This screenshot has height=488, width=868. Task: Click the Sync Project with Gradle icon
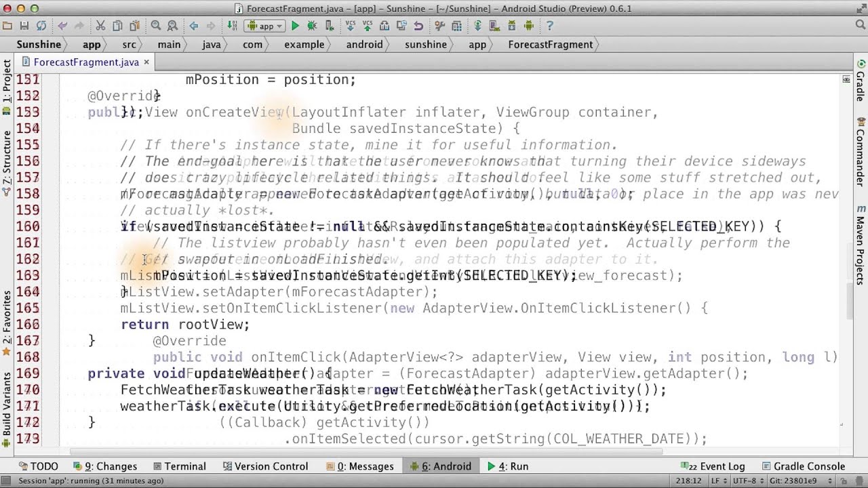click(x=477, y=26)
